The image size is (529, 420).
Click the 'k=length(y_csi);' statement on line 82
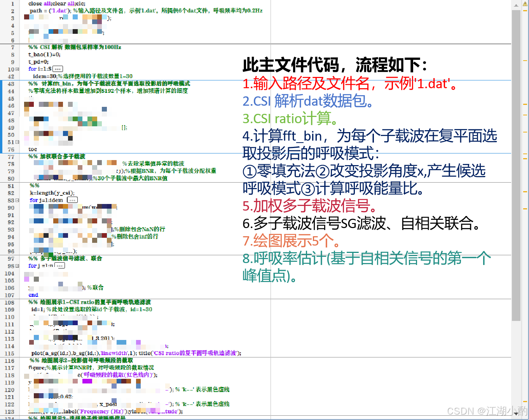(49, 193)
